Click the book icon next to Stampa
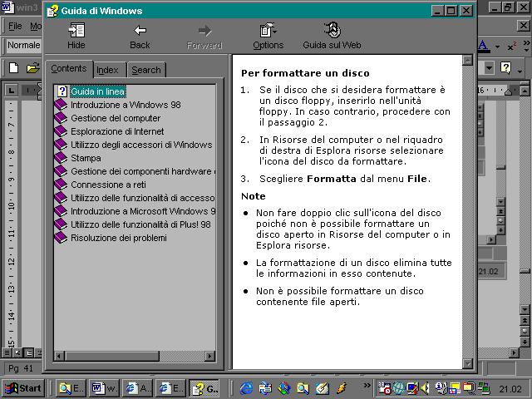 [61, 158]
